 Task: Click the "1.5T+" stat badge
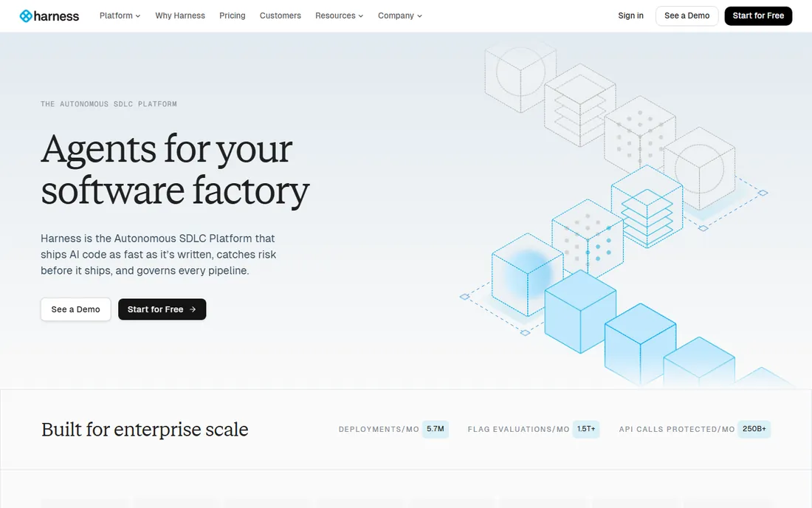(x=586, y=429)
